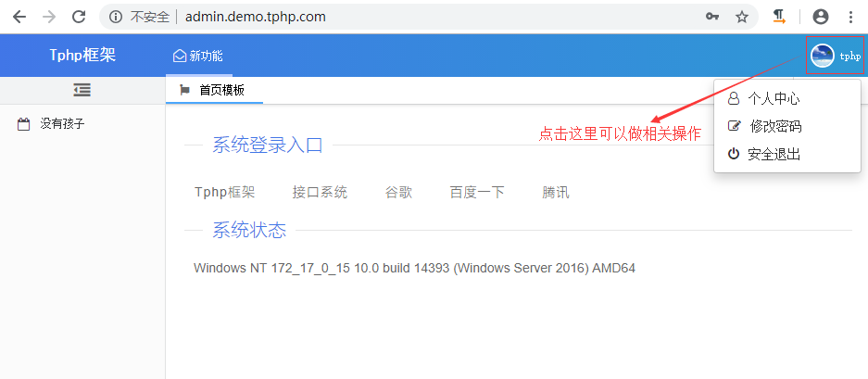Open the 谷歌 link

pyautogui.click(x=398, y=192)
